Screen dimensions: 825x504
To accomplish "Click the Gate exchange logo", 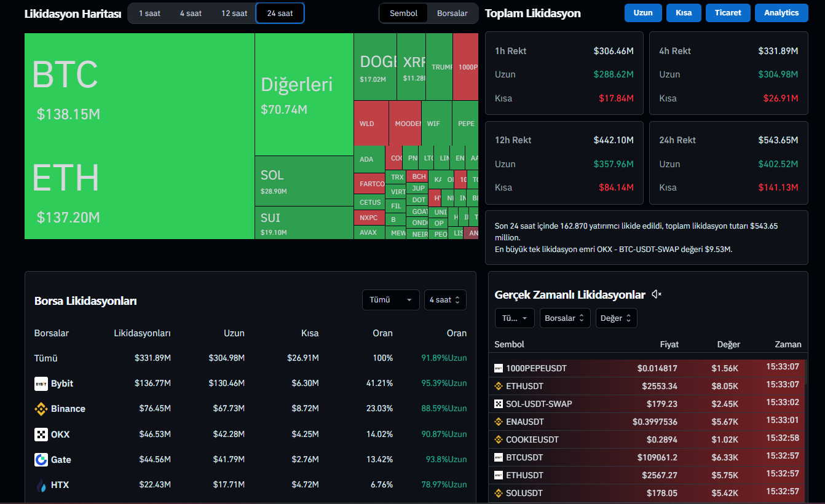I will coord(41,460).
